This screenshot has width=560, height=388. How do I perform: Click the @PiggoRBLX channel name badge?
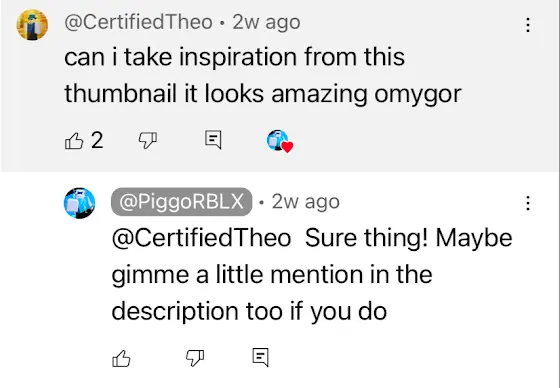[181, 202]
